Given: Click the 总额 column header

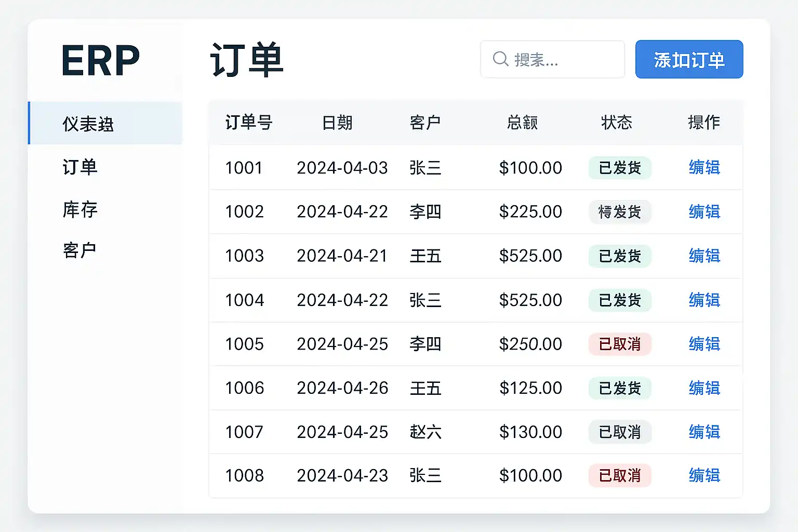Looking at the screenshot, I should tap(522, 123).
